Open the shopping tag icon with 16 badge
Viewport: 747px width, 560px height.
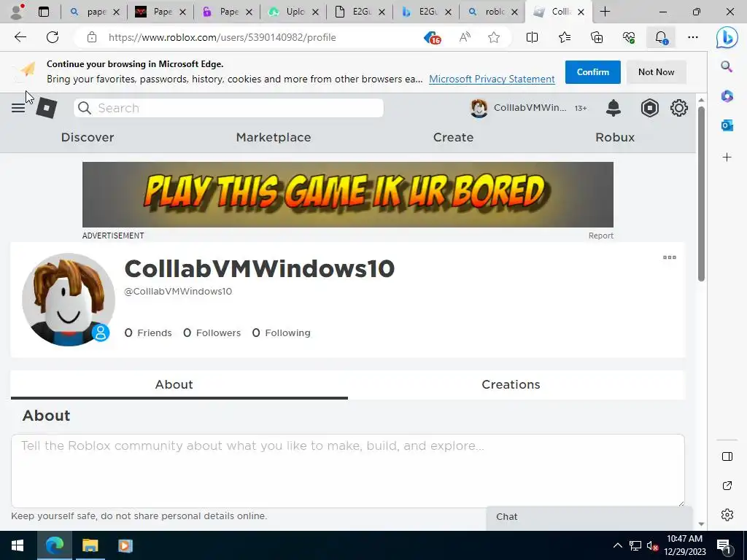(432, 37)
